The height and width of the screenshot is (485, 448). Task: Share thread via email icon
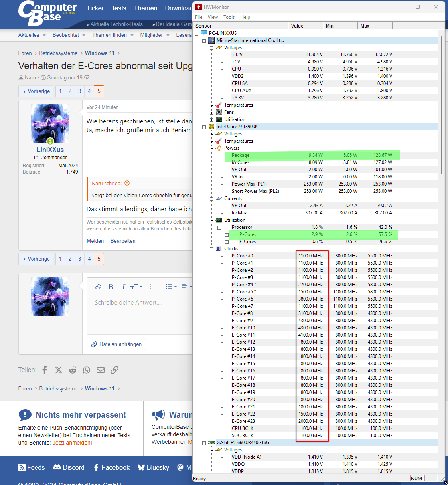click(101, 370)
